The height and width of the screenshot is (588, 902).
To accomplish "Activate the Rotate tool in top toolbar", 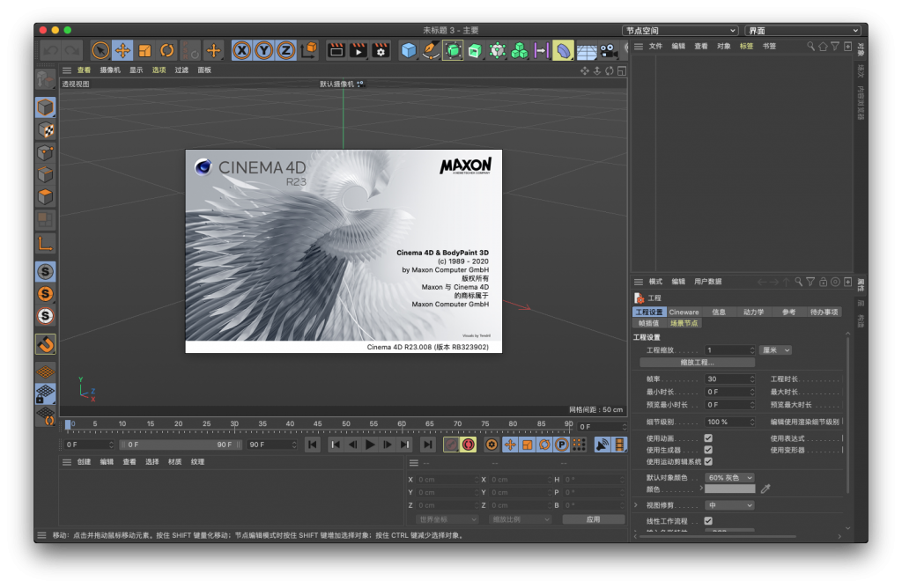I will coord(166,50).
